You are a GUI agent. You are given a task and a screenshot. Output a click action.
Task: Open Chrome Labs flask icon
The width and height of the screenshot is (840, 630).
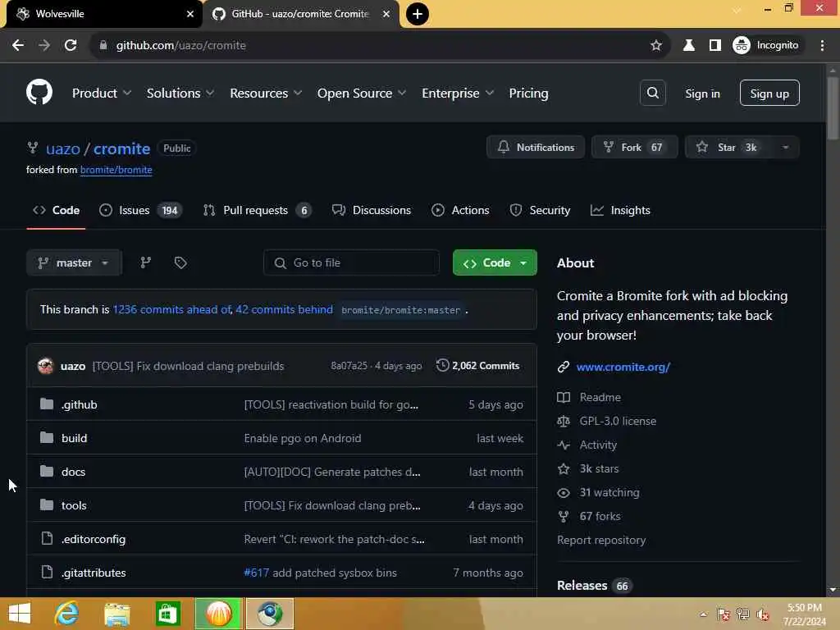coord(689,46)
